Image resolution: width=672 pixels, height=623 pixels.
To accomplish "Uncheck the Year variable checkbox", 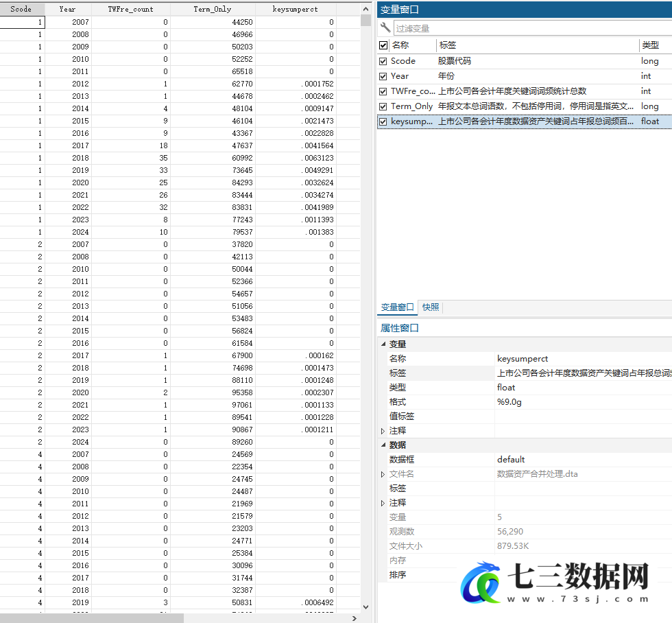I will click(383, 76).
